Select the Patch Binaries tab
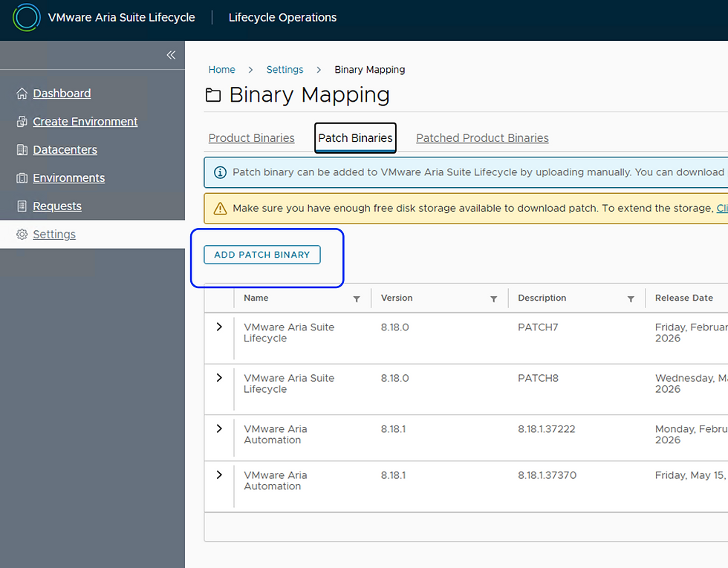The image size is (728, 568). [355, 138]
